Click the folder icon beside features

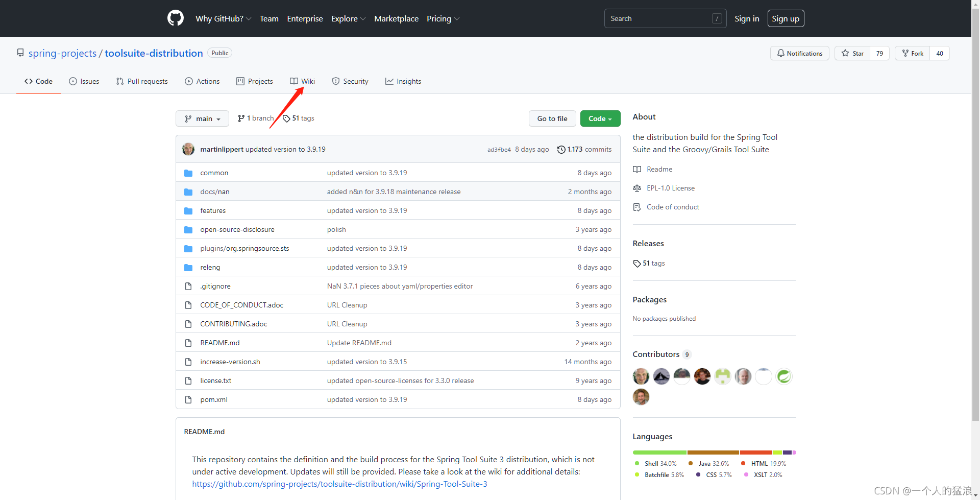[x=188, y=211]
